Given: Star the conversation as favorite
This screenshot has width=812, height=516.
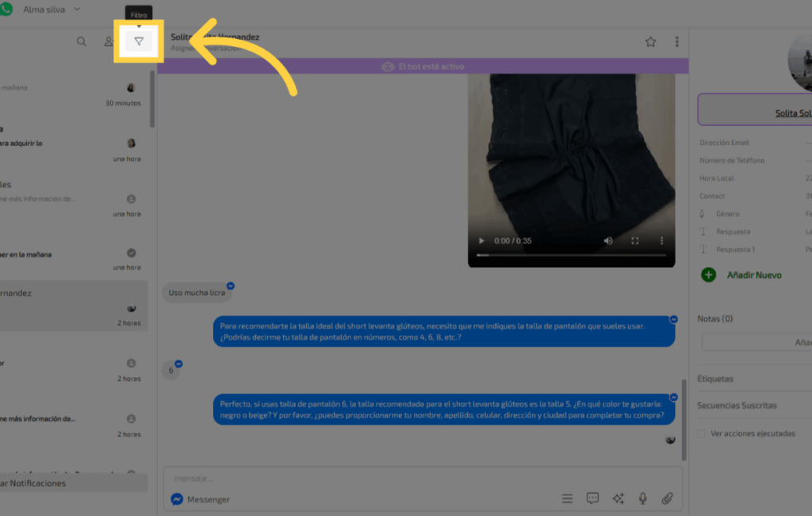Looking at the screenshot, I should pos(650,42).
